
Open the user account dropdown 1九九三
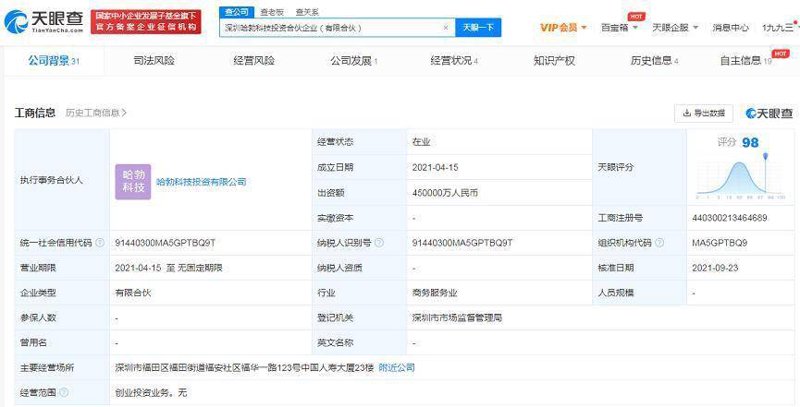click(x=781, y=28)
